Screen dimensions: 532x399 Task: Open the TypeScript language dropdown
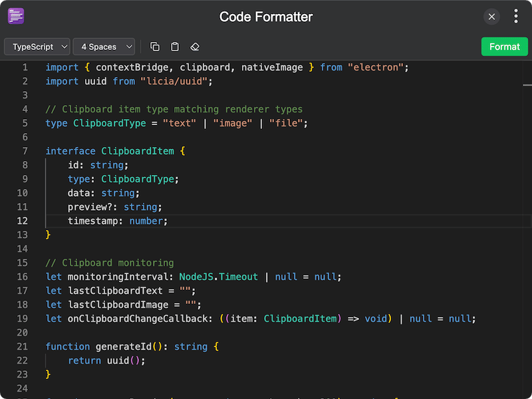[x=37, y=47]
